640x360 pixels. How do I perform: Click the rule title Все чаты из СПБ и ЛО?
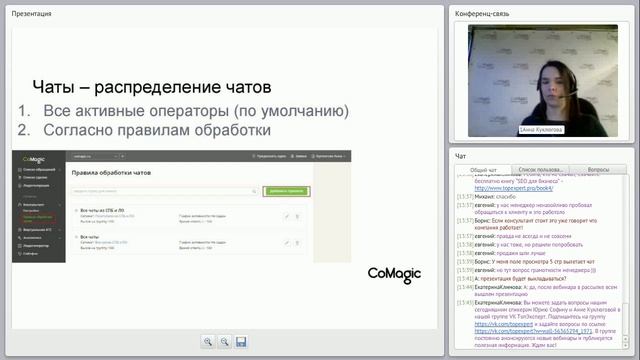pos(102,210)
